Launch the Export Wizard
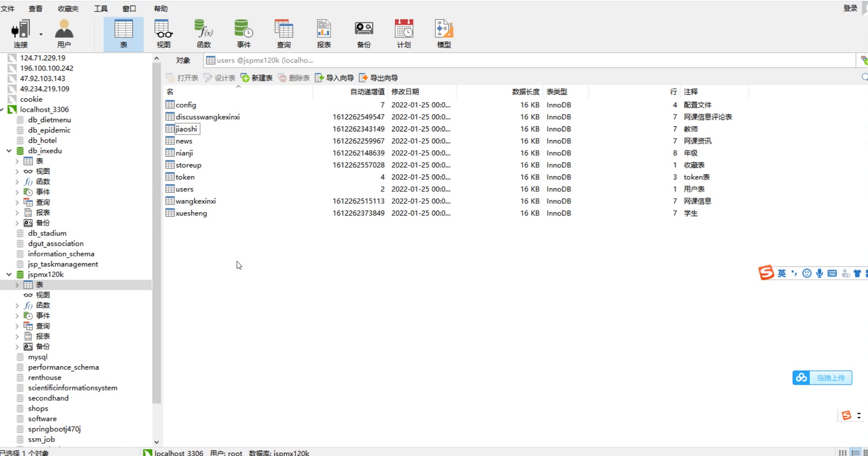Image resolution: width=868 pixels, height=456 pixels. [x=379, y=78]
